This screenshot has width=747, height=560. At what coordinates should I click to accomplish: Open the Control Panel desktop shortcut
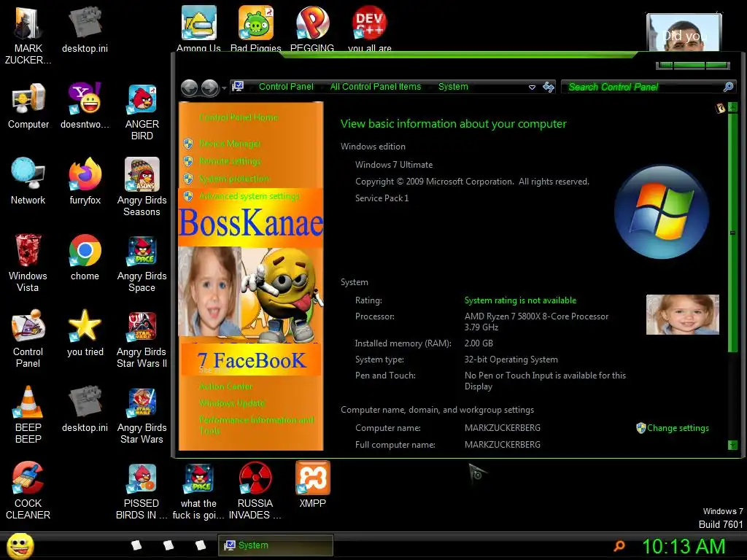pos(28,338)
